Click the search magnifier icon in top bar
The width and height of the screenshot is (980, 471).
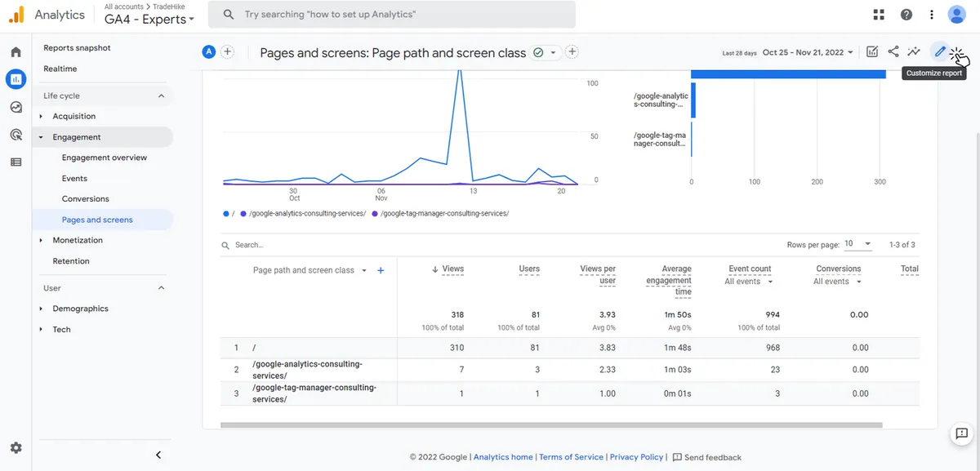coord(229,15)
